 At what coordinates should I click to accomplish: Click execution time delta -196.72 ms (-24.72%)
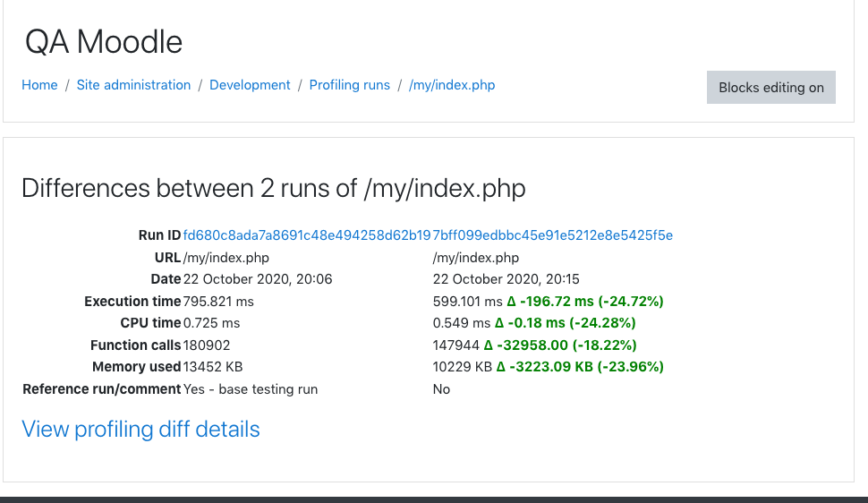(x=585, y=302)
